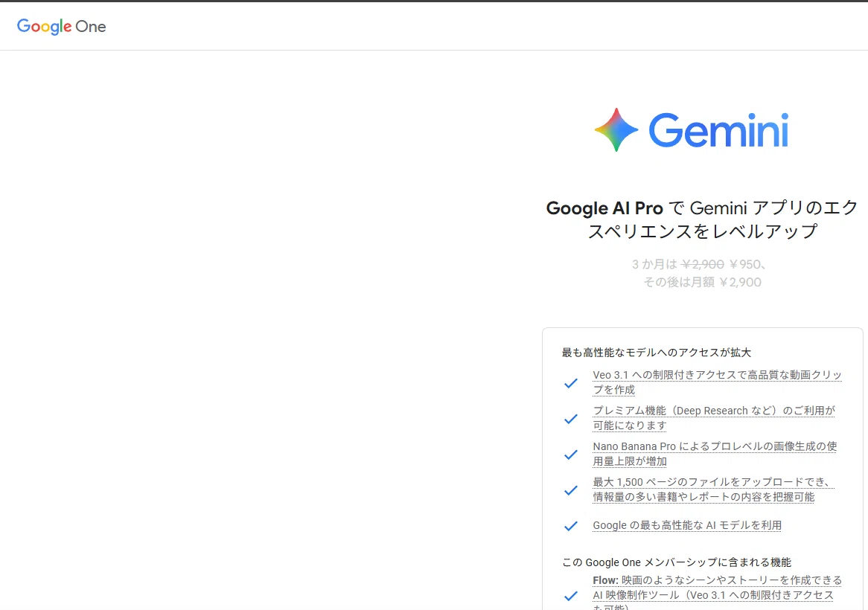This screenshot has height=610, width=868.
Task: Click 'その後は月額 ¥2,900' price text
Action: pos(702,282)
